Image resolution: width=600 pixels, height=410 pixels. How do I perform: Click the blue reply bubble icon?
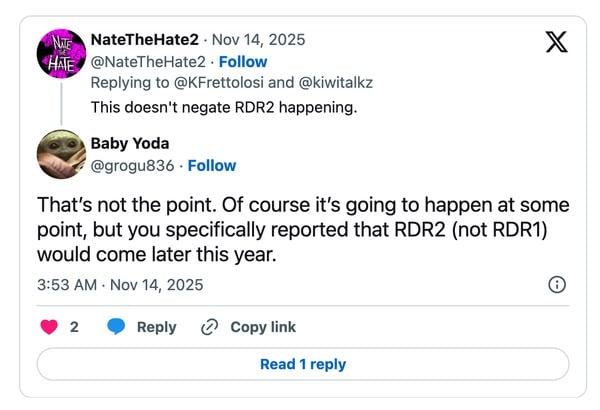[x=117, y=327]
